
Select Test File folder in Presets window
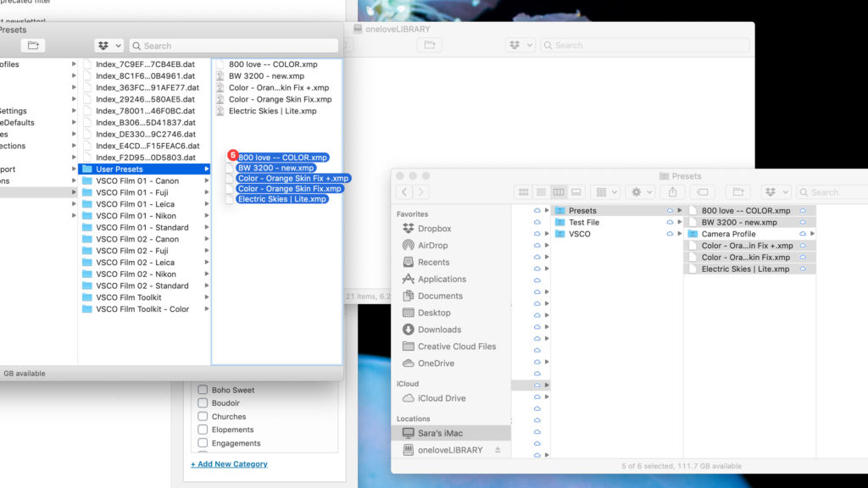pos(583,222)
